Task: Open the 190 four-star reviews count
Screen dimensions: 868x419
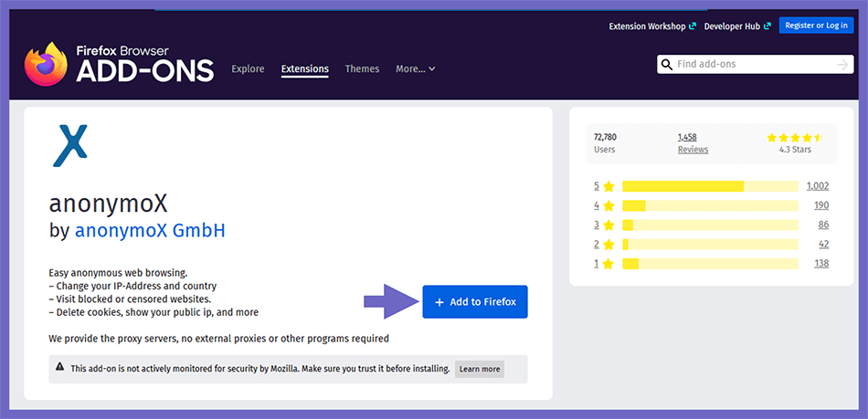Action: pos(821,205)
